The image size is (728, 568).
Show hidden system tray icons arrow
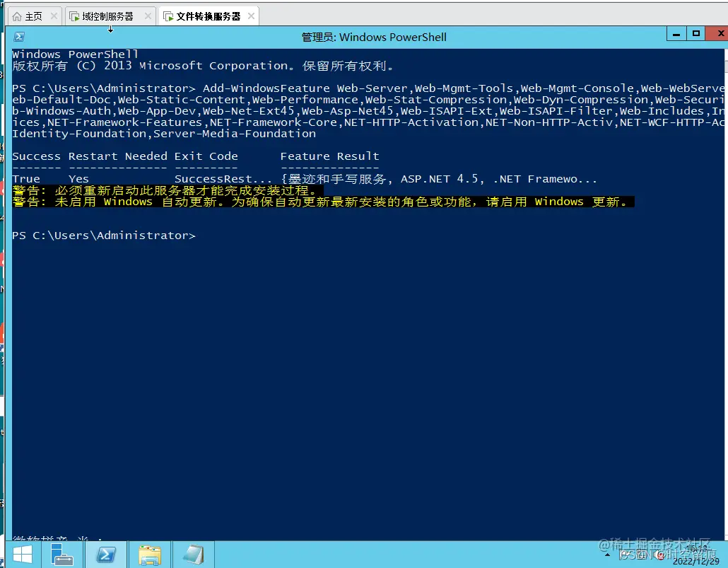pyautogui.click(x=607, y=555)
